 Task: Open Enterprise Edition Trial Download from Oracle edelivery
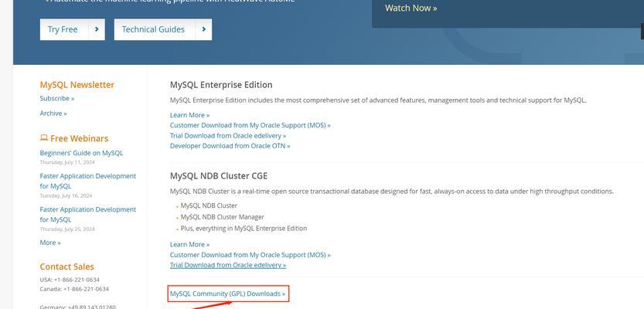click(x=228, y=135)
